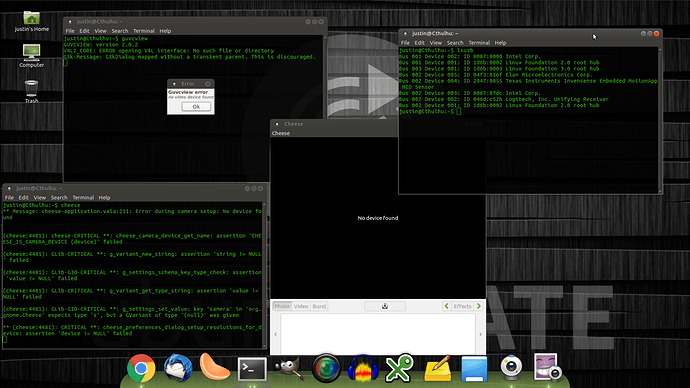Open File menu in cheese terminal

click(9, 198)
